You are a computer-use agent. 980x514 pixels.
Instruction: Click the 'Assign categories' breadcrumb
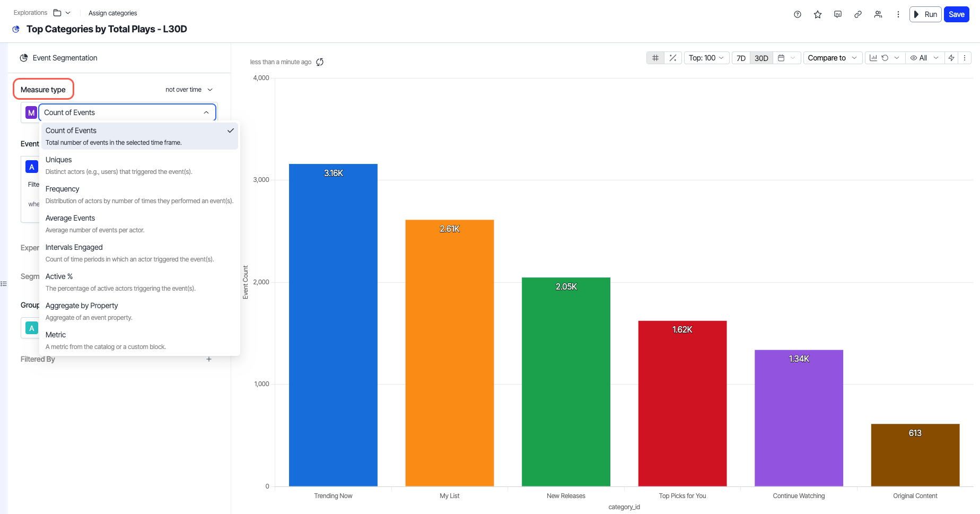[112, 13]
